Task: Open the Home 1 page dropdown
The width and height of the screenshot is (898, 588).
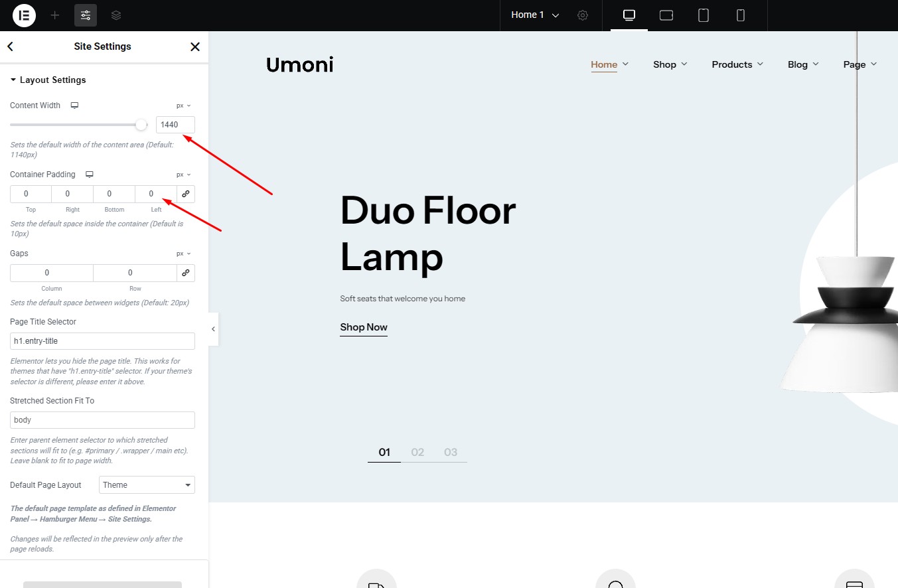Action: pos(535,15)
